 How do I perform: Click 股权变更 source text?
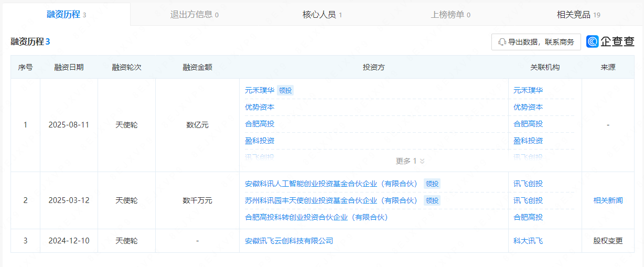(x=608, y=241)
